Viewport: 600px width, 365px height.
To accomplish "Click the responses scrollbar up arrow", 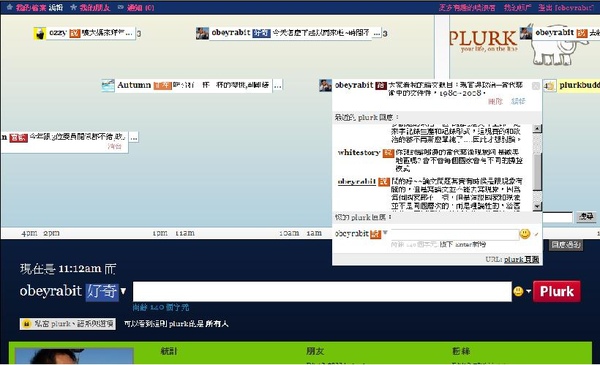I will [x=537, y=129].
